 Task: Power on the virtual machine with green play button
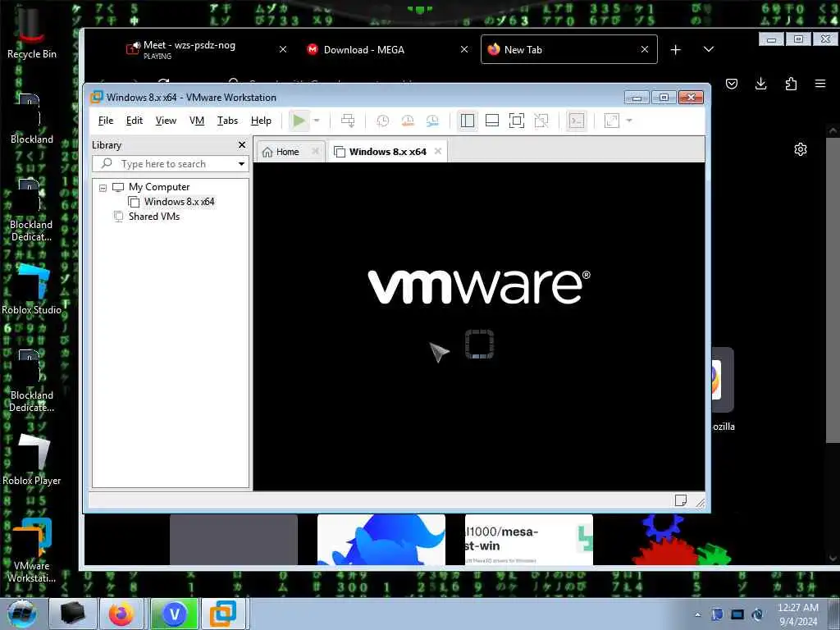(x=299, y=121)
